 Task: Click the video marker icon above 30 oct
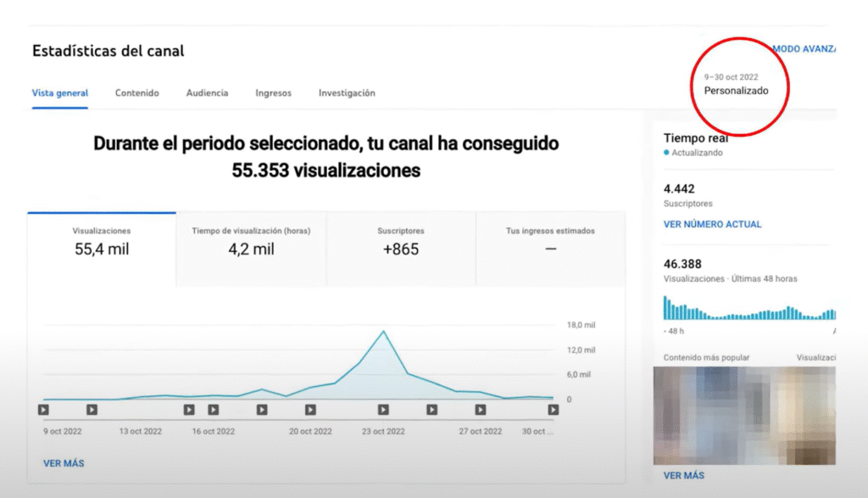[x=553, y=410]
